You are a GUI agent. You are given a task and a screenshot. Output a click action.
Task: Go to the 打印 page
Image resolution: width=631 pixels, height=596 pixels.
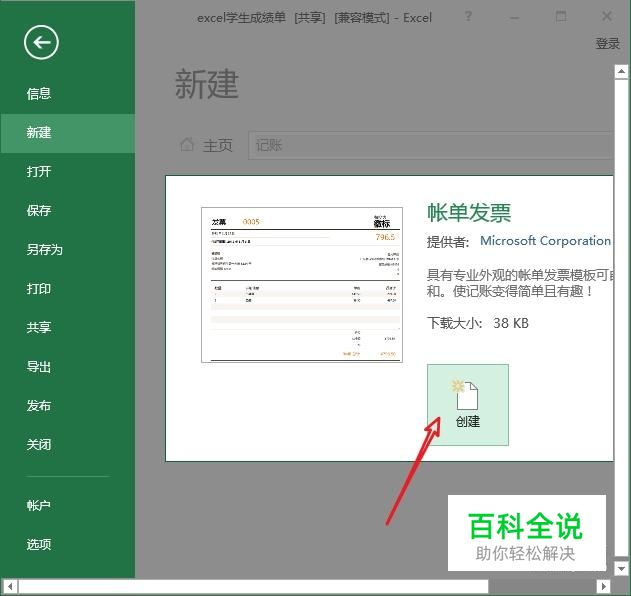click(x=39, y=289)
